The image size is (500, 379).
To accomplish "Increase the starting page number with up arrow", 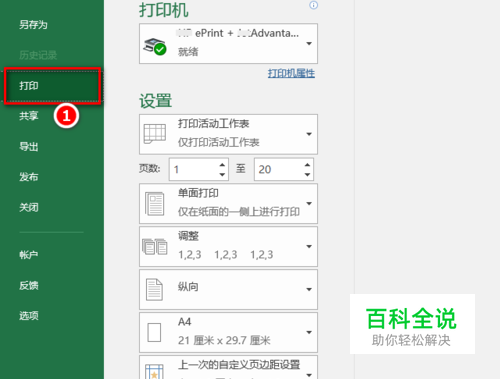I will click(222, 165).
